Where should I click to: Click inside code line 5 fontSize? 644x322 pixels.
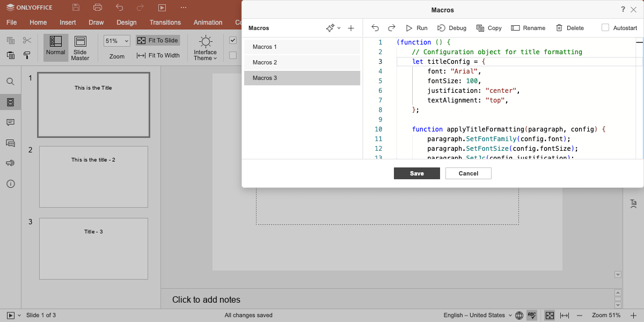pos(453,80)
